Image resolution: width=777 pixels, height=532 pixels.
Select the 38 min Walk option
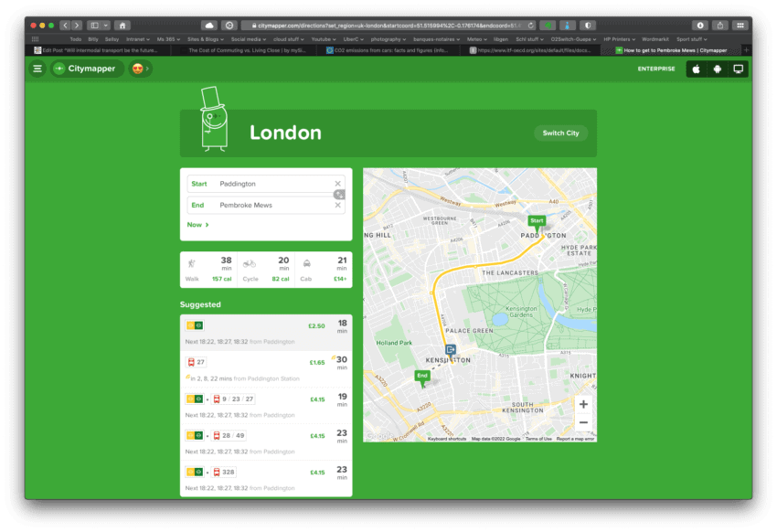[208, 270]
